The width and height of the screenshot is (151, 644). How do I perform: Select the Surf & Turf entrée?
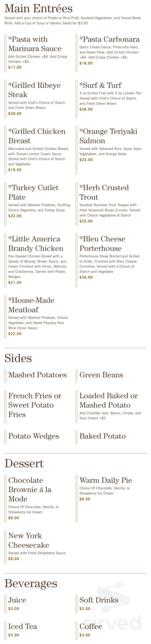click(x=100, y=85)
